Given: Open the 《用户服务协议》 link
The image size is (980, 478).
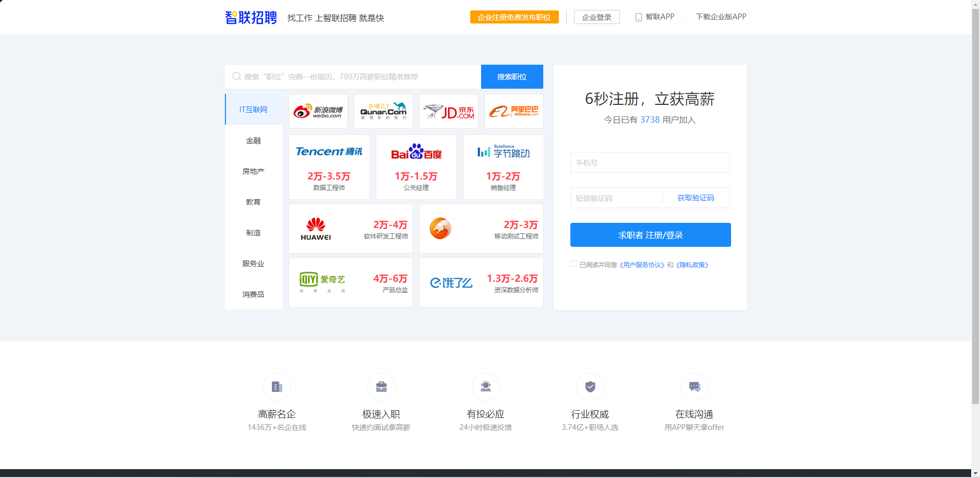Looking at the screenshot, I should [642, 265].
